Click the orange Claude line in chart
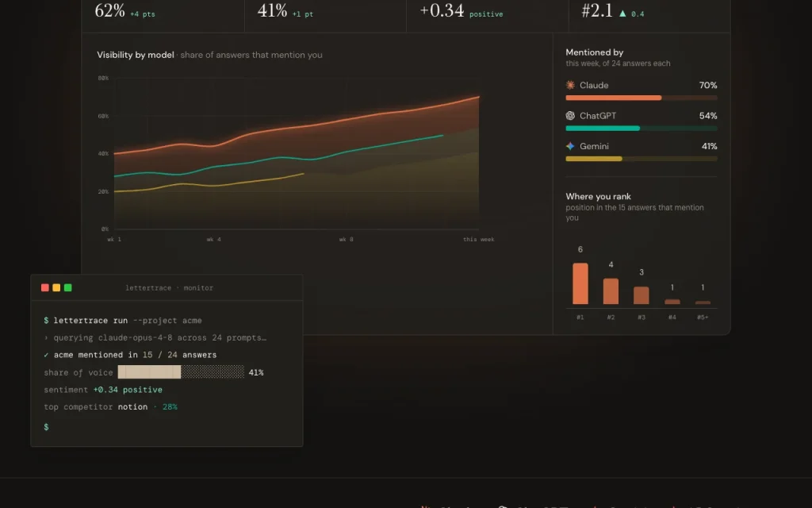This screenshot has height=508, width=812. click(297, 126)
